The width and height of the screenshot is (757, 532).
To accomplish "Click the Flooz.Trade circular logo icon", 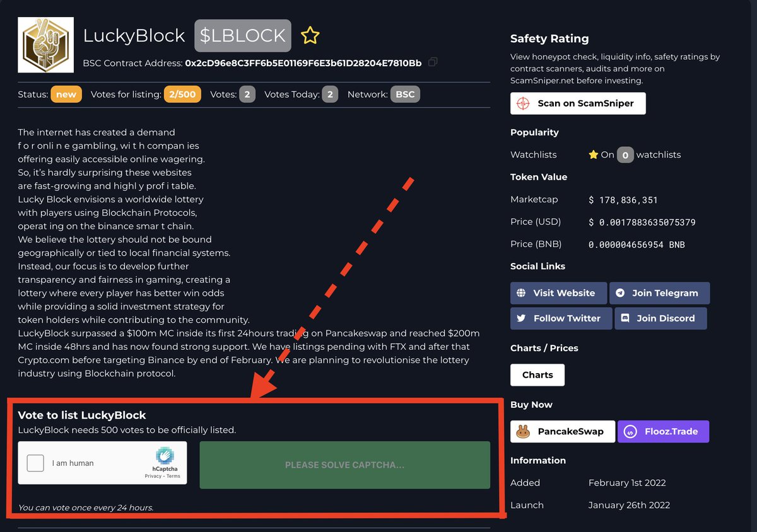I will (x=630, y=432).
